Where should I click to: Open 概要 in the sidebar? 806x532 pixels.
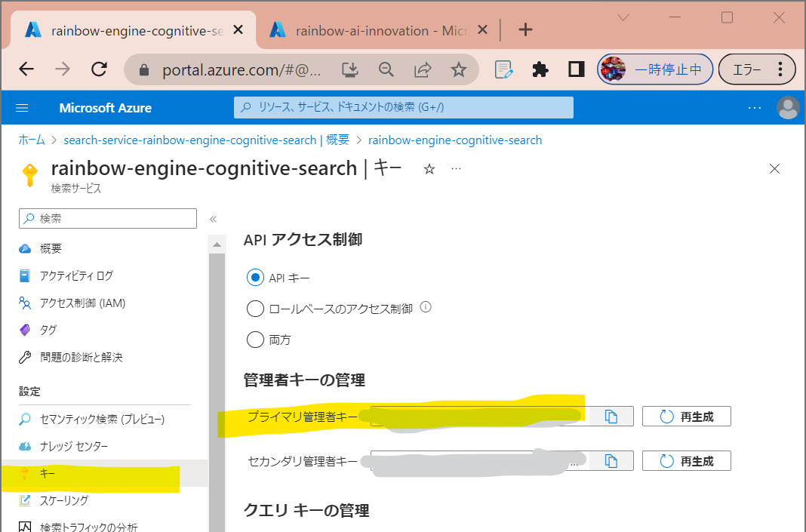104,249
